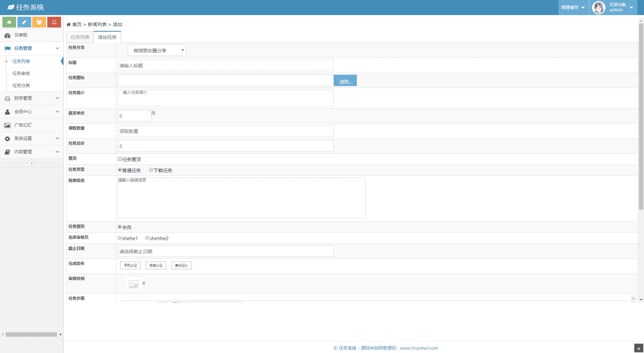The image size is (644, 353).
Task: Click the blue pencil edit shortcut icon
Action: point(24,22)
